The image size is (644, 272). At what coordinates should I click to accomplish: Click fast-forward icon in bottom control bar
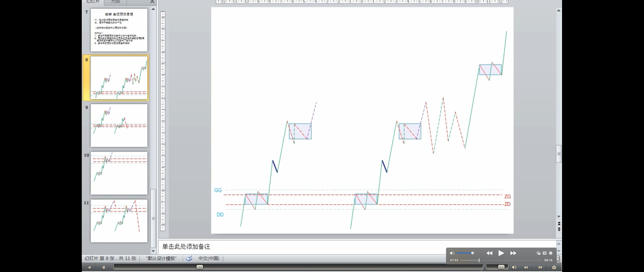coord(540,267)
